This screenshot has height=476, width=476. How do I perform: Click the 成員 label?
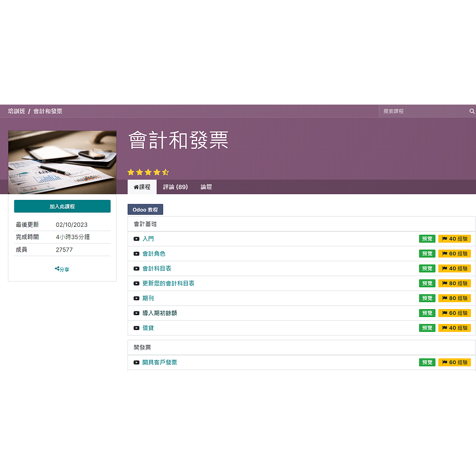(21, 250)
